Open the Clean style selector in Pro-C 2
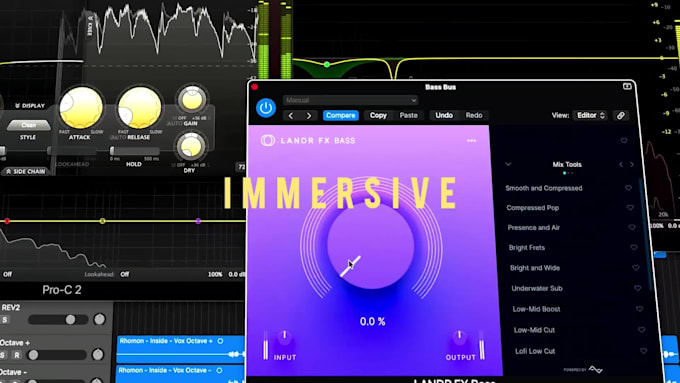680x383 pixels. [28, 125]
